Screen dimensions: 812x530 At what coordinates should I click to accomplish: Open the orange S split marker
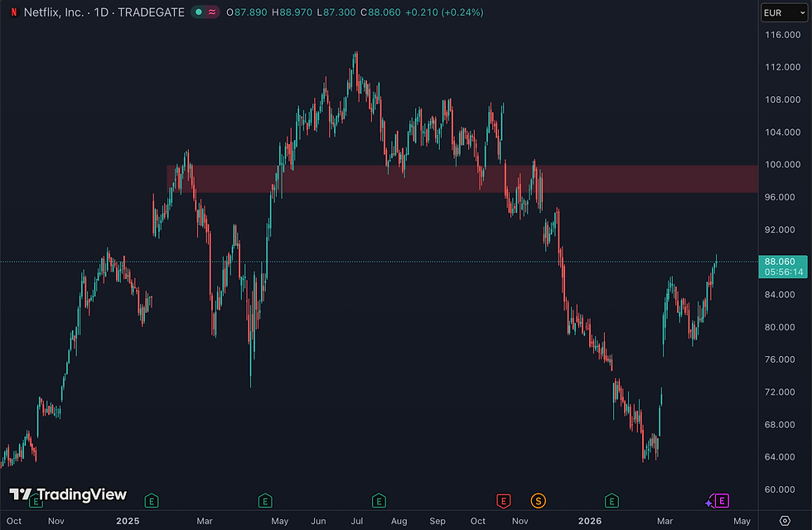[538, 500]
